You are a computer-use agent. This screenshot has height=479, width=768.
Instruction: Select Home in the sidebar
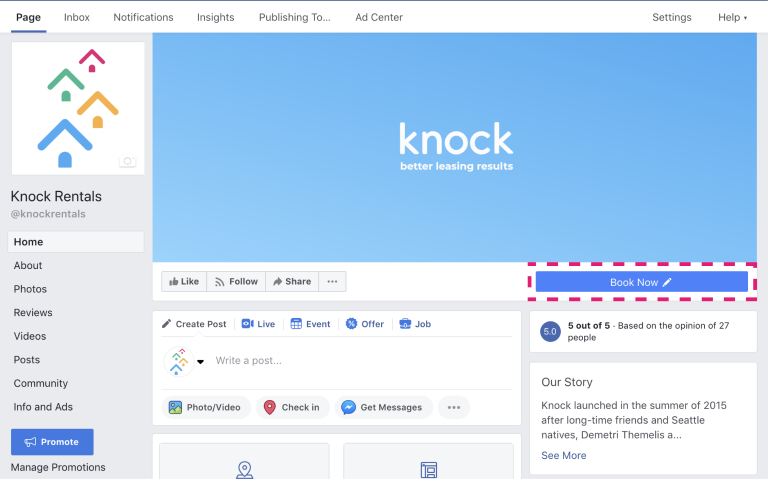(x=76, y=242)
